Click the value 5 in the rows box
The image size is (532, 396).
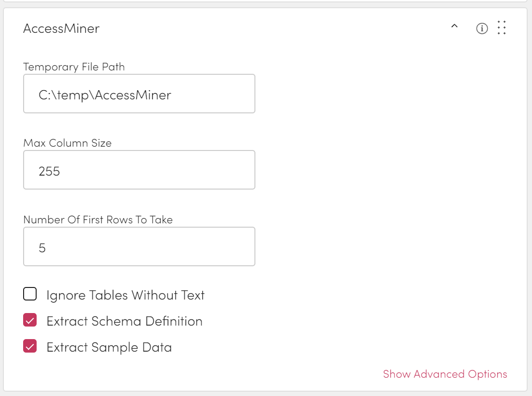pyautogui.click(x=42, y=248)
